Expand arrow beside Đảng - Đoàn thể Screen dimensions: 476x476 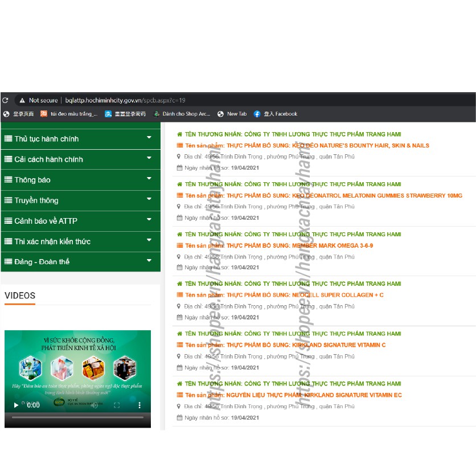(x=149, y=260)
